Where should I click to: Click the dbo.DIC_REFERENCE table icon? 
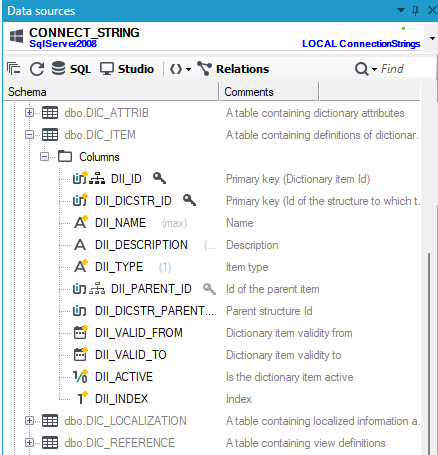click(x=50, y=443)
